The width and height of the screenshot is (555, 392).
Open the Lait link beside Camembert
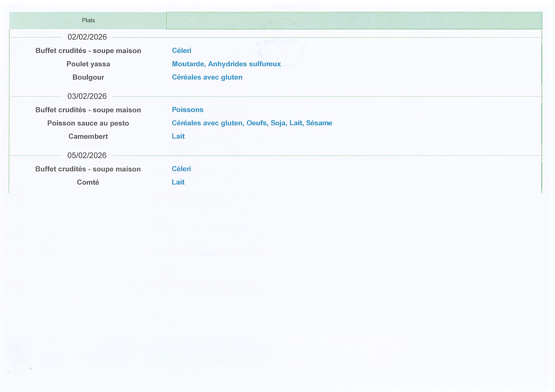click(178, 136)
